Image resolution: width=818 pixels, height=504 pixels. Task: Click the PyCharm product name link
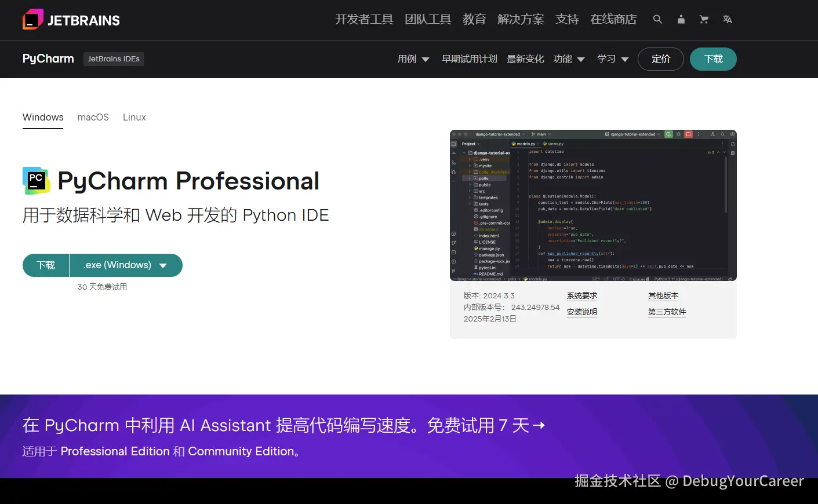48,59
